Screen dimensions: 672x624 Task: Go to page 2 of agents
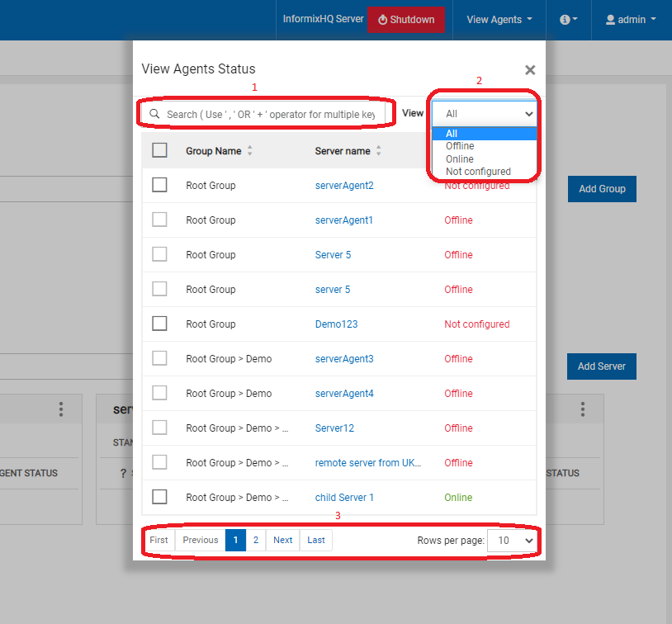click(x=256, y=541)
